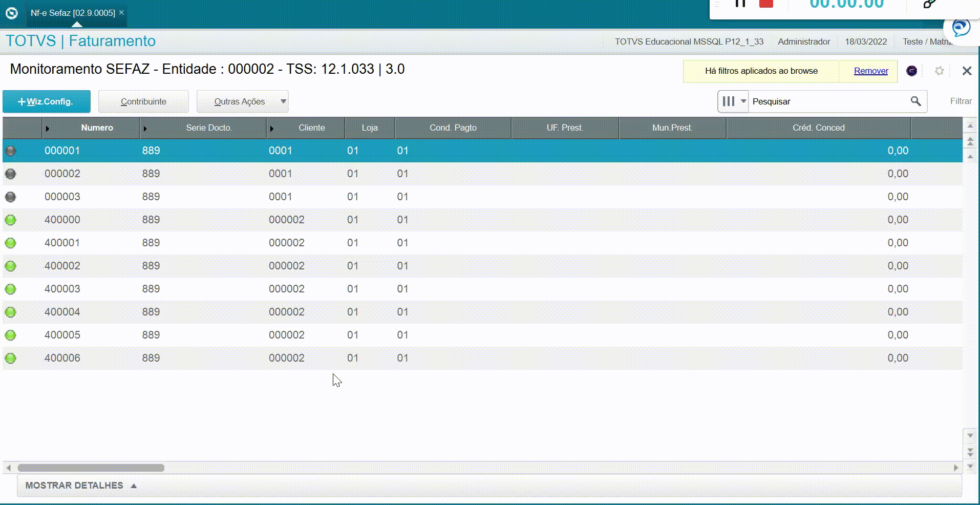Click the horizontal scrollbar right arrow

pos(955,468)
